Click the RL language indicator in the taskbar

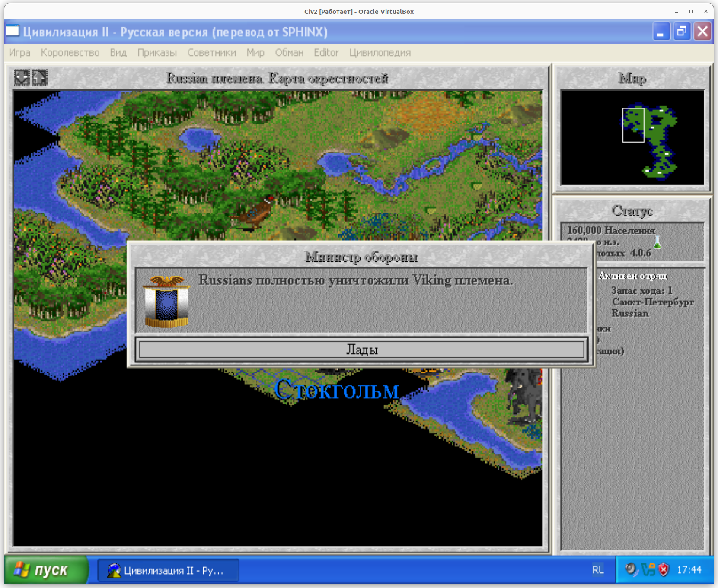[598, 570]
